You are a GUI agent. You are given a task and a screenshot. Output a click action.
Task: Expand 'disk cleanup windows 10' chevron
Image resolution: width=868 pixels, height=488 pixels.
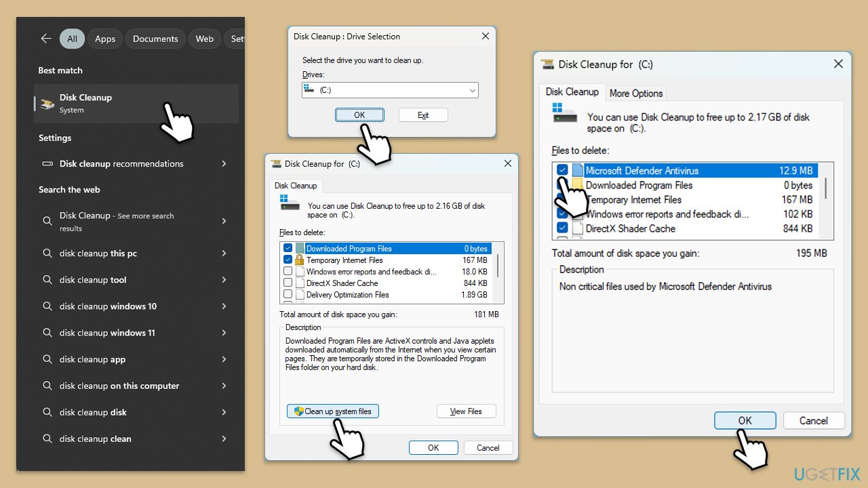coord(224,306)
